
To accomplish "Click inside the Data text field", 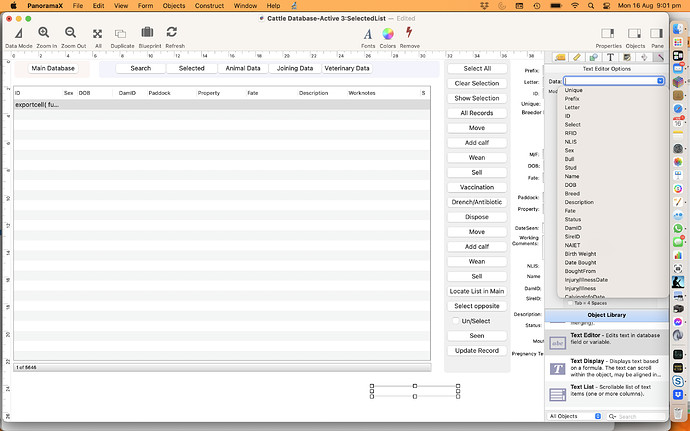I will pyautogui.click(x=610, y=81).
